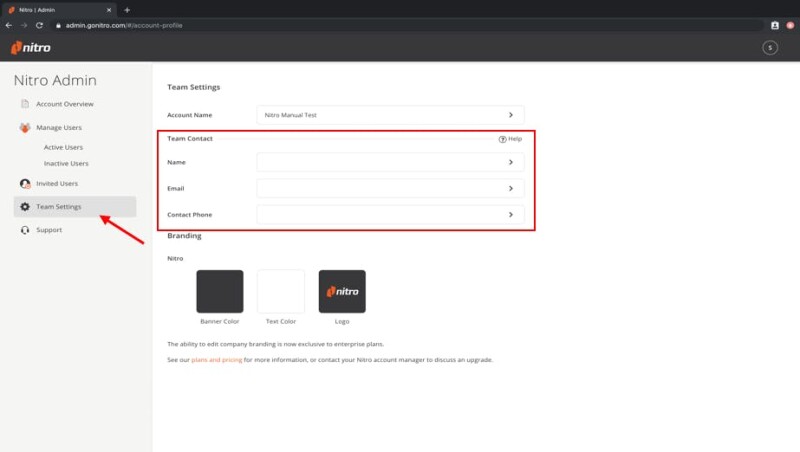Close the Nitro Admin tab
The width and height of the screenshot is (800, 452).
pyautogui.click(x=109, y=10)
